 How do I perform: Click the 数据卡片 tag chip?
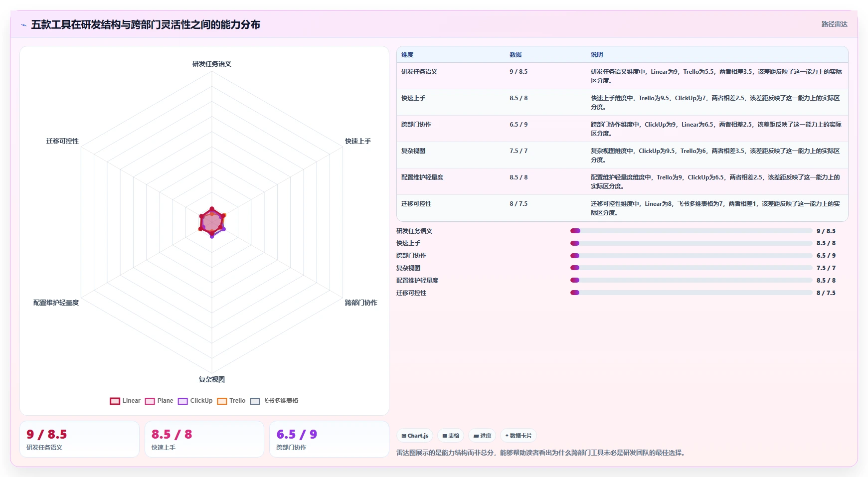tap(519, 436)
